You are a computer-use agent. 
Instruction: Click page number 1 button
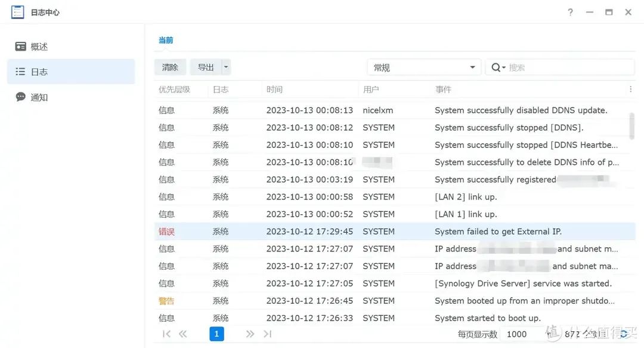tap(216, 334)
